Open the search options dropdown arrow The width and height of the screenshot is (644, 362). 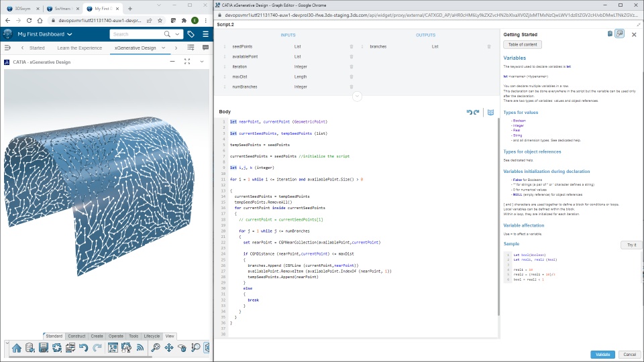pos(177,34)
